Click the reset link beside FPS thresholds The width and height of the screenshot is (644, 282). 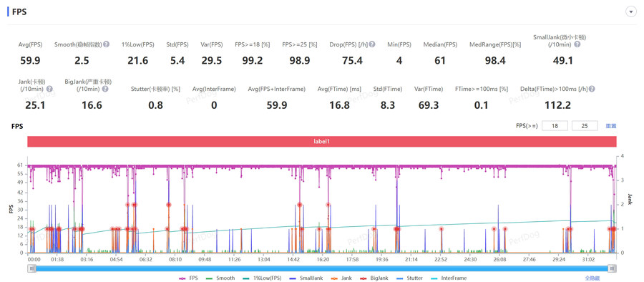tap(611, 126)
